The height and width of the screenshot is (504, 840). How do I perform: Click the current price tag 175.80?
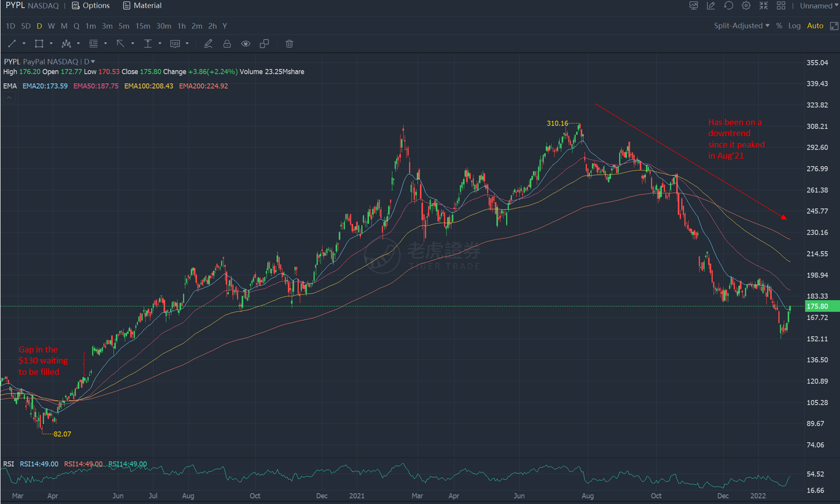(822, 307)
